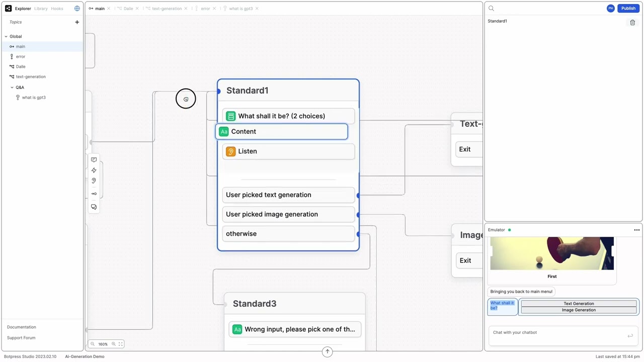Click the globe icon in the Explorer header
The width and height of the screenshot is (644, 362).
click(77, 9)
